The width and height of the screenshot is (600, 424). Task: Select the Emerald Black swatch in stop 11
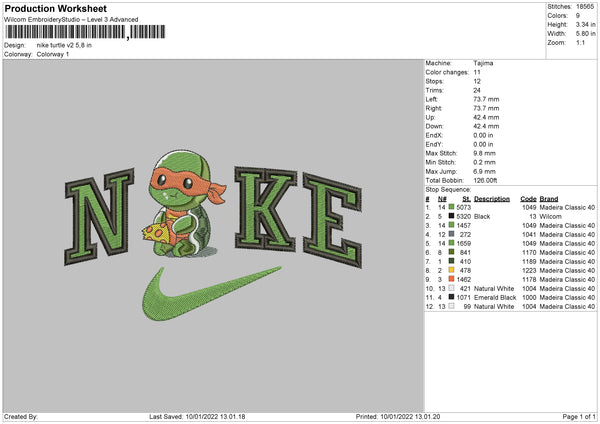452,297
